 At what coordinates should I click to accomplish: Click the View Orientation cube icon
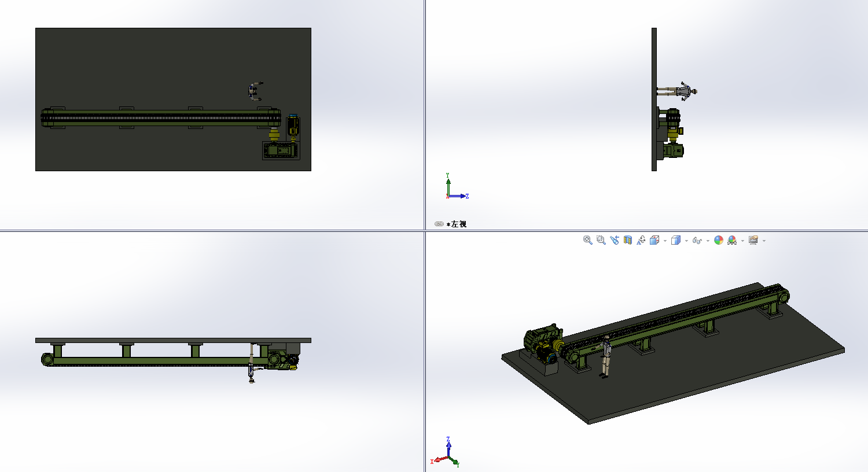click(654, 240)
